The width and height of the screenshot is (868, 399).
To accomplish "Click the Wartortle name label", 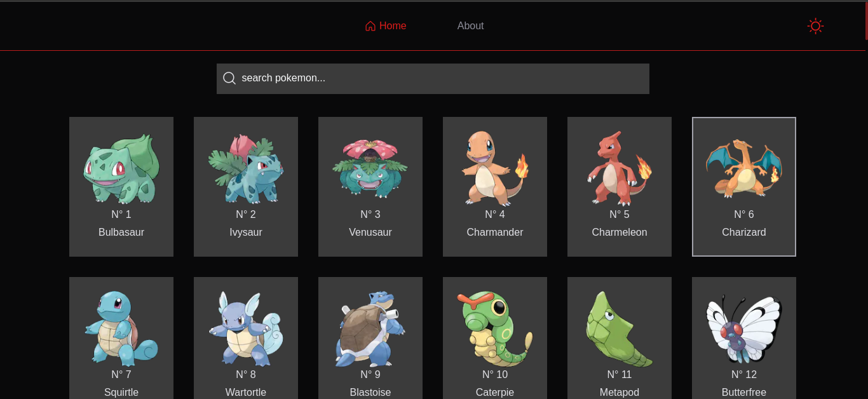I will point(246,393).
